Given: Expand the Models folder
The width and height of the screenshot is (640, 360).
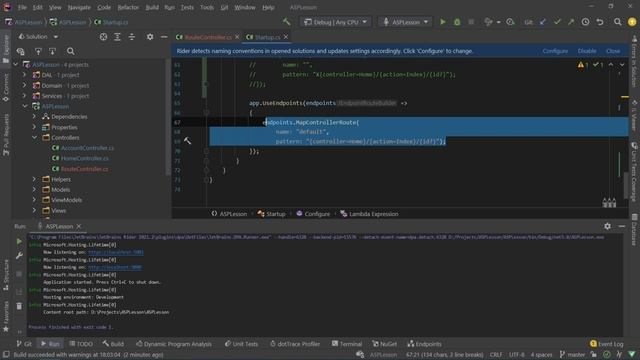Looking at the screenshot, I should pos(35,189).
